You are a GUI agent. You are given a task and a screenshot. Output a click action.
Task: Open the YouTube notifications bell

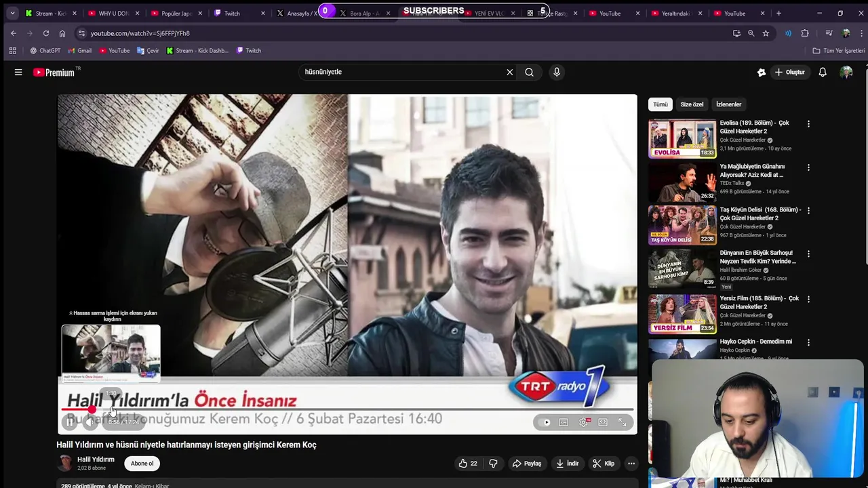point(823,72)
